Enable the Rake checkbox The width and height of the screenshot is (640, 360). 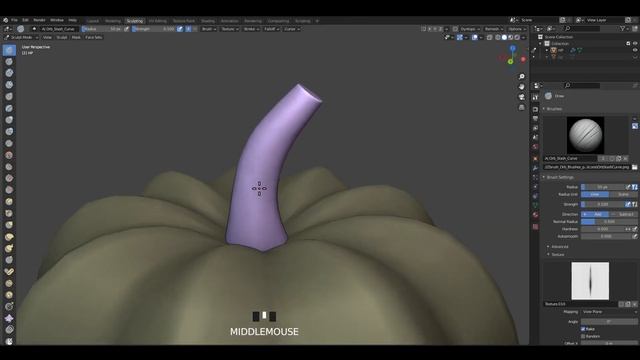tap(583, 329)
